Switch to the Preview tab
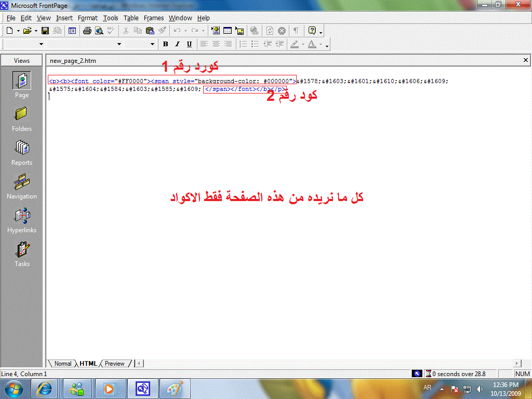532x399 pixels. tap(114, 364)
